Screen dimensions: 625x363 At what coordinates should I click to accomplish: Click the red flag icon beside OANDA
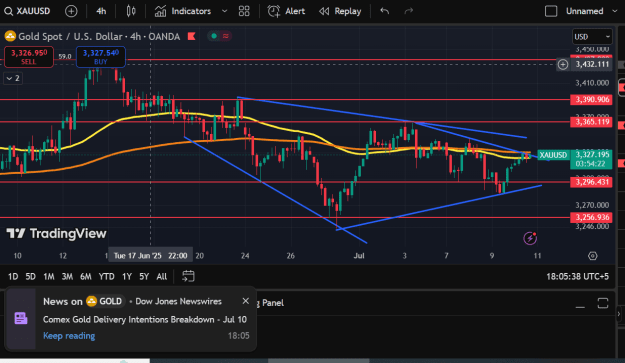point(192,37)
